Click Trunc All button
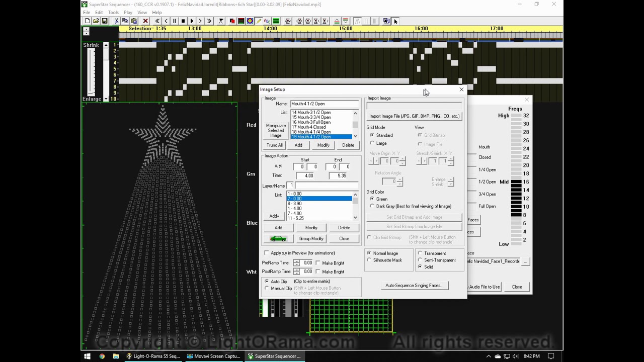644x362 pixels. (275, 145)
